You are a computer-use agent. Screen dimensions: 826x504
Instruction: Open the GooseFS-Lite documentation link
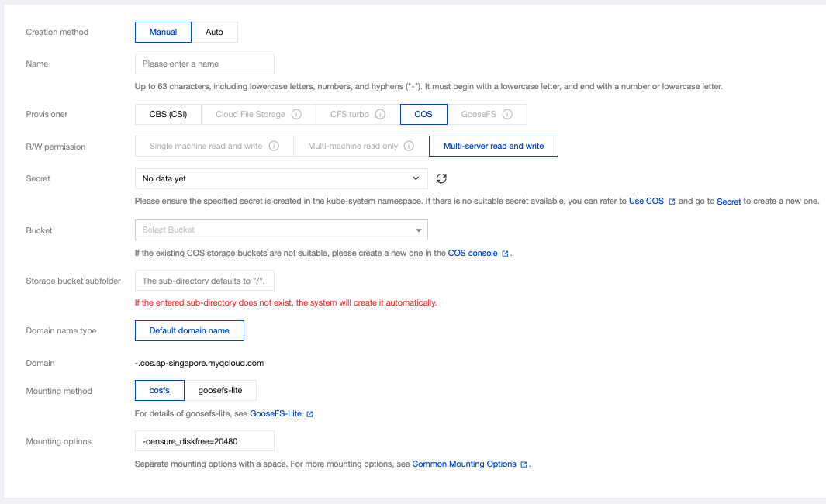[275, 413]
